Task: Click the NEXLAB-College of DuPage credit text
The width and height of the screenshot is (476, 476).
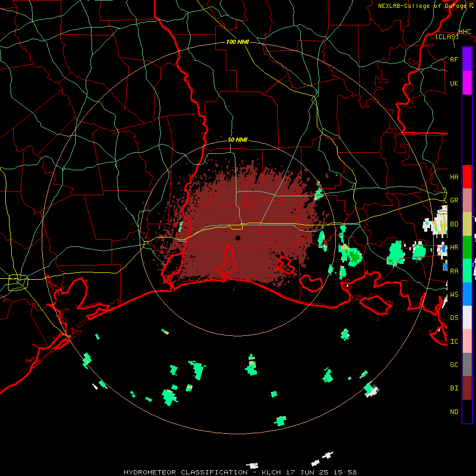Action: (x=426, y=6)
